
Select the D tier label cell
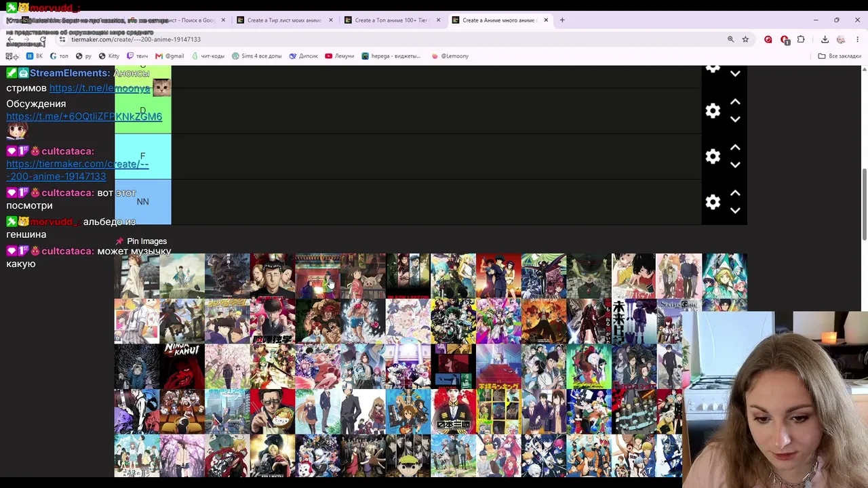[143, 111]
